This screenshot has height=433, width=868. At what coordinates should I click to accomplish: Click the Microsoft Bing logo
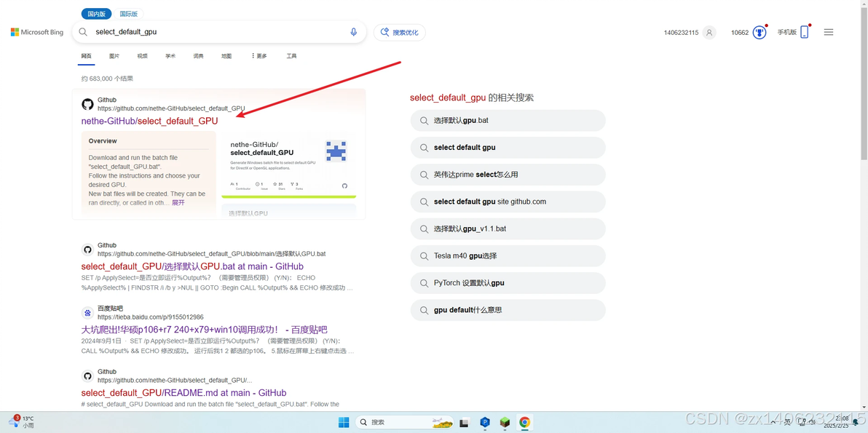pos(37,32)
